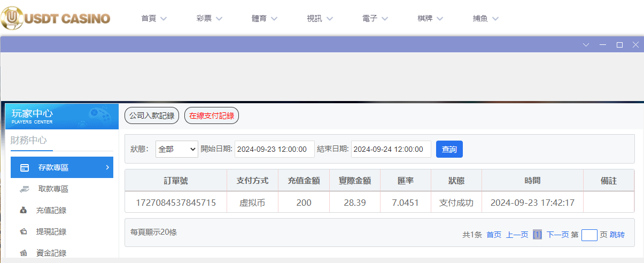
Task: Click the page number input box
Action: (x=589, y=235)
